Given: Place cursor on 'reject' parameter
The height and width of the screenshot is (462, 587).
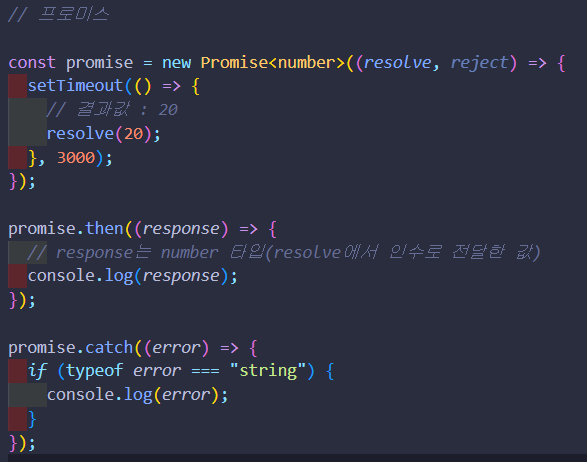Looking at the screenshot, I should [479, 63].
